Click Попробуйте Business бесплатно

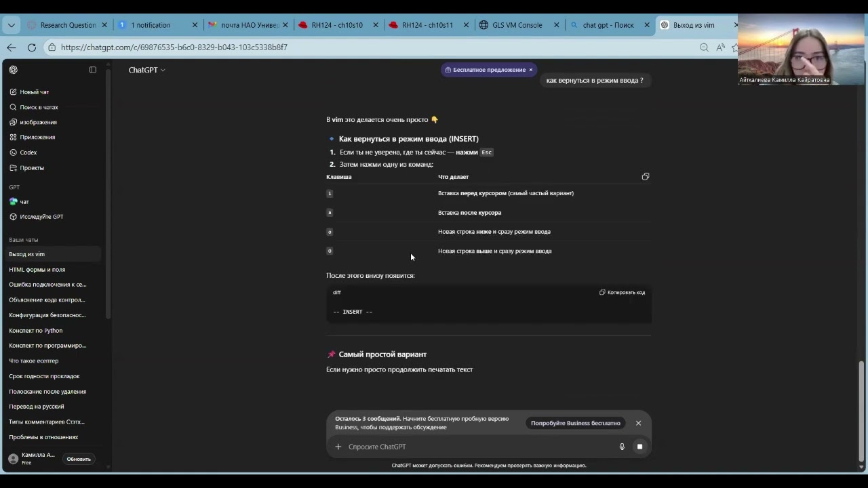pos(576,423)
